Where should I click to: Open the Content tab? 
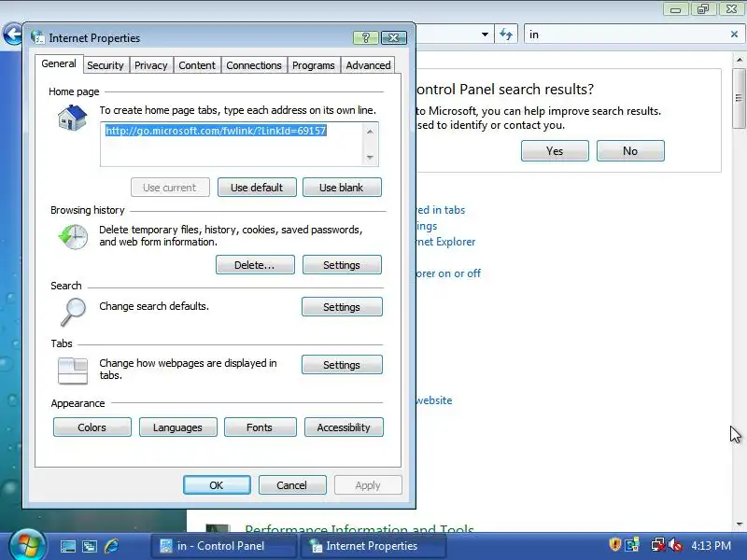point(197,65)
